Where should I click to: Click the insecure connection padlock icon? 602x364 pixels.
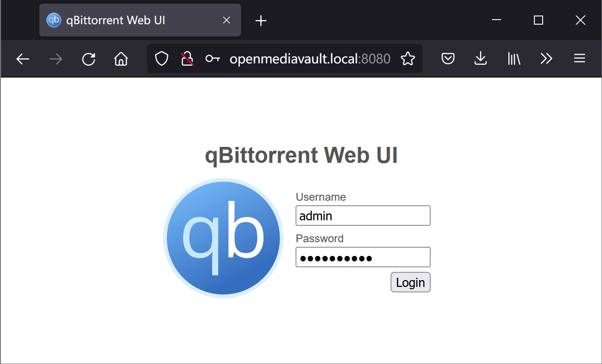(x=187, y=59)
